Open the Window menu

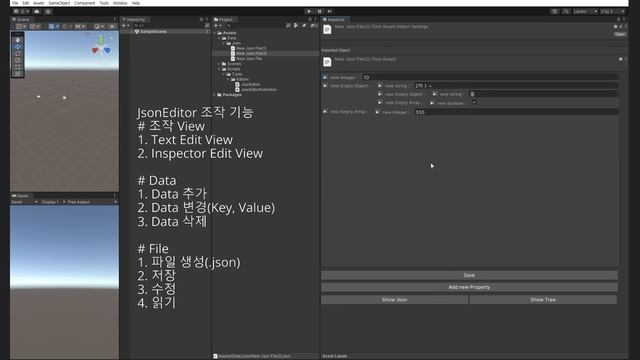click(120, 3)
